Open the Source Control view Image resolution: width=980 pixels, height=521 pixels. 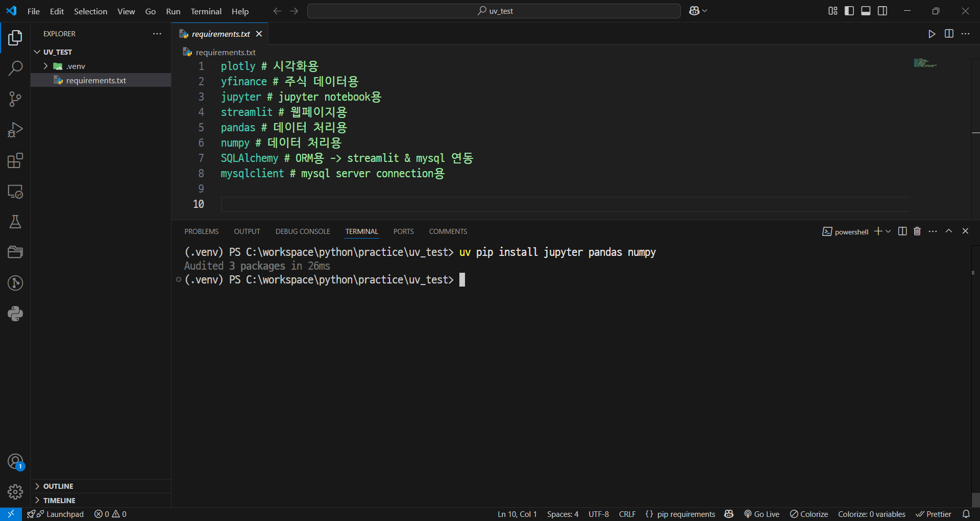15,99
